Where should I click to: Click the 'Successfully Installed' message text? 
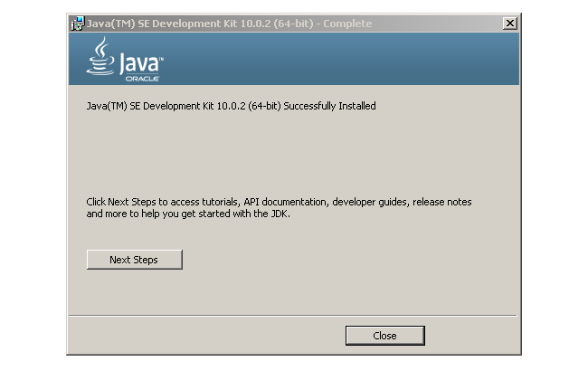pos(231,106)
